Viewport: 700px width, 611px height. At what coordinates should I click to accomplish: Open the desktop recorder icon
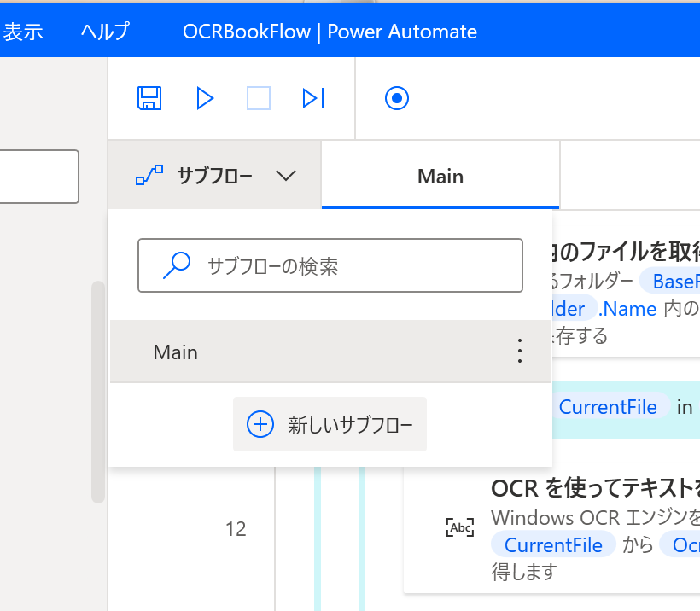click(x=395, y=98)
